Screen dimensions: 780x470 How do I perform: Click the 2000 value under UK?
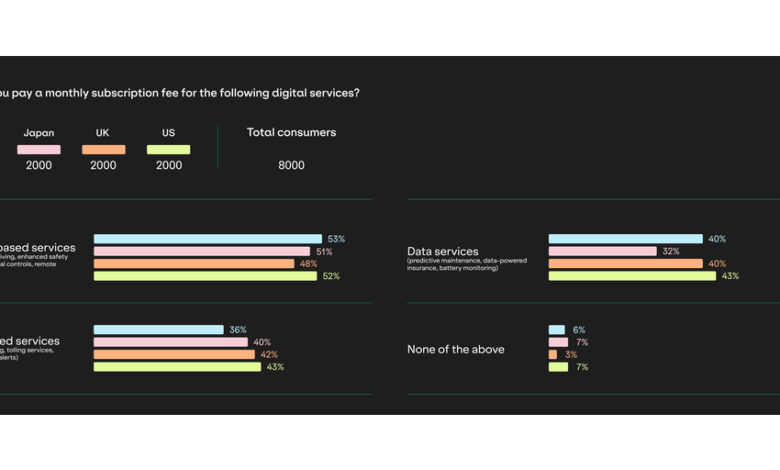[104, 165]
